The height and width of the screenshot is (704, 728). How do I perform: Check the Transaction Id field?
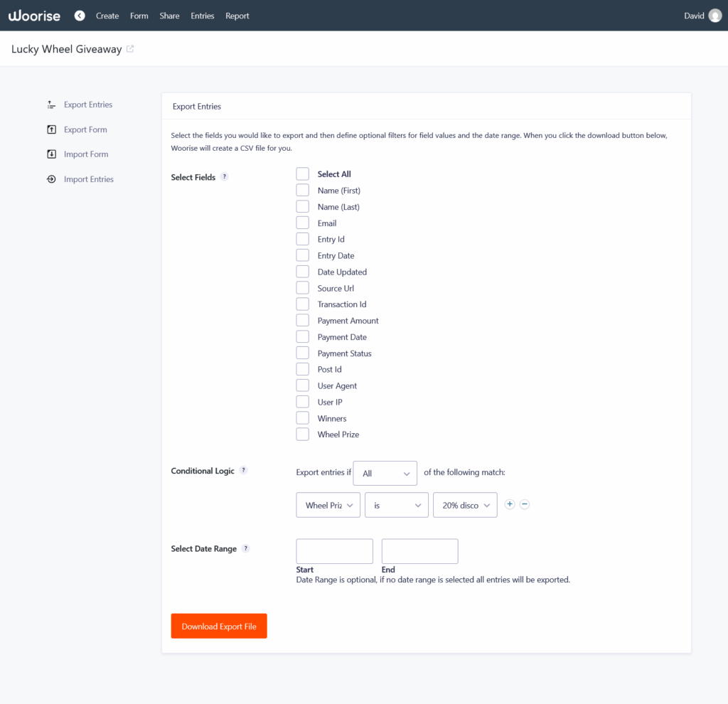pyautogui.click(x=303, y=304)
